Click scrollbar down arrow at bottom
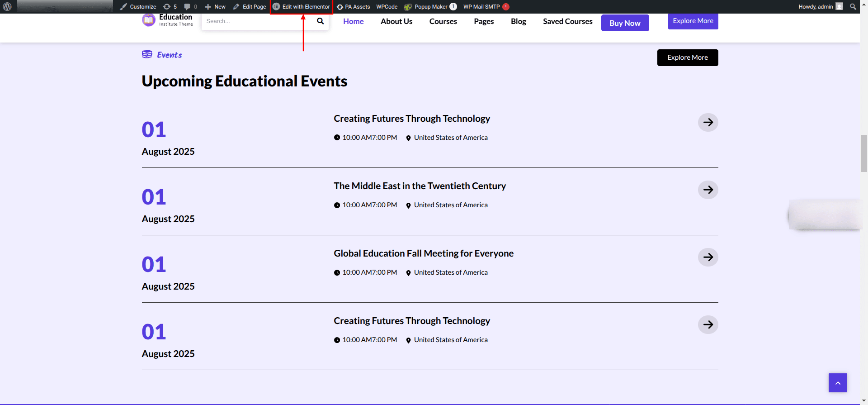Viewport: 868px width, 405px height. point(864,401)
